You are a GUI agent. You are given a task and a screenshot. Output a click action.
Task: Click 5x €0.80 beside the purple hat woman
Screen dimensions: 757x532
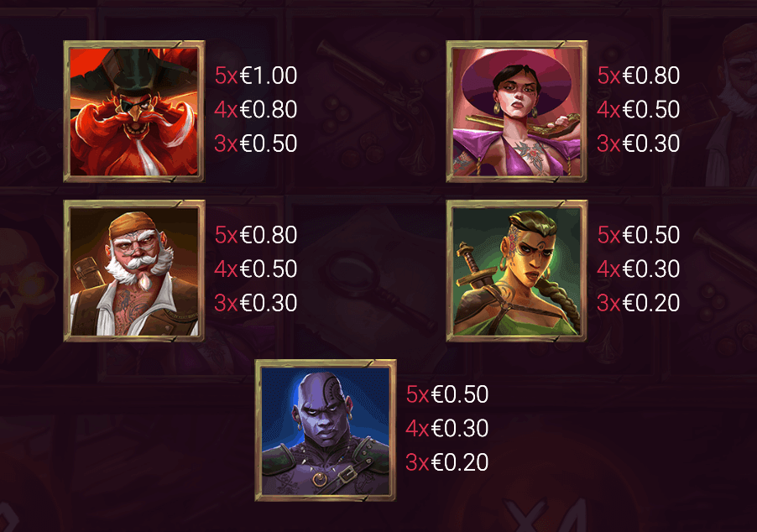pyautogui.click(x=638, y=76)
